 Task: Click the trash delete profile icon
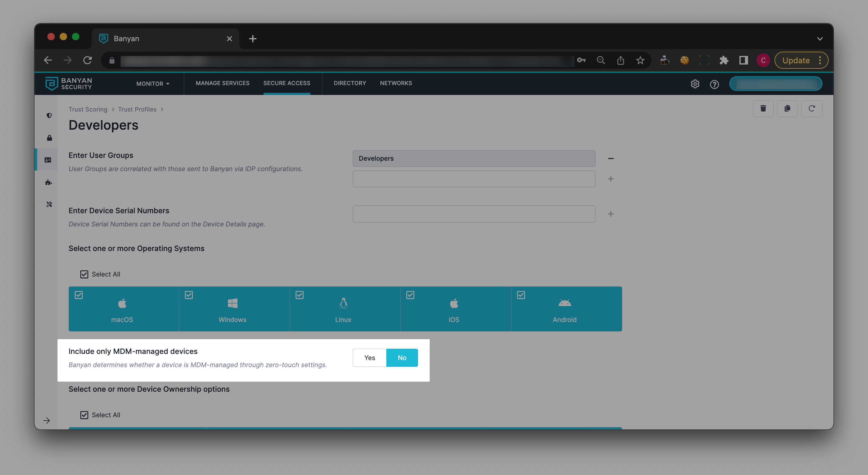tap(763, 108)
